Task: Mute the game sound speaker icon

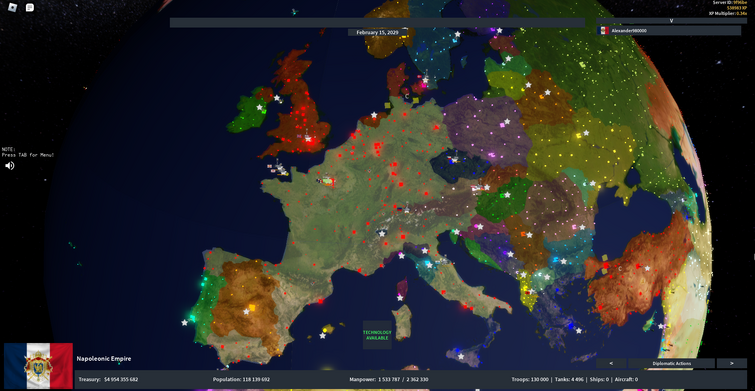Action: (x=10, y=166)
